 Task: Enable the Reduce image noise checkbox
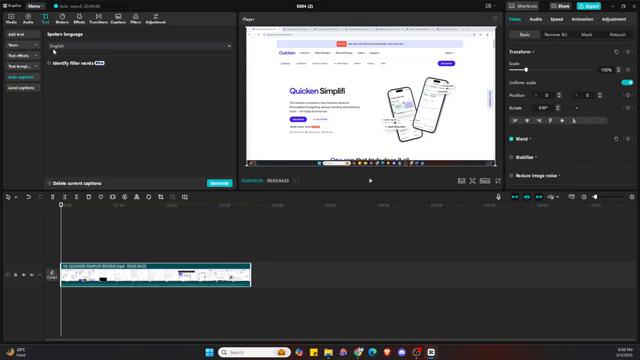[511, 176]
